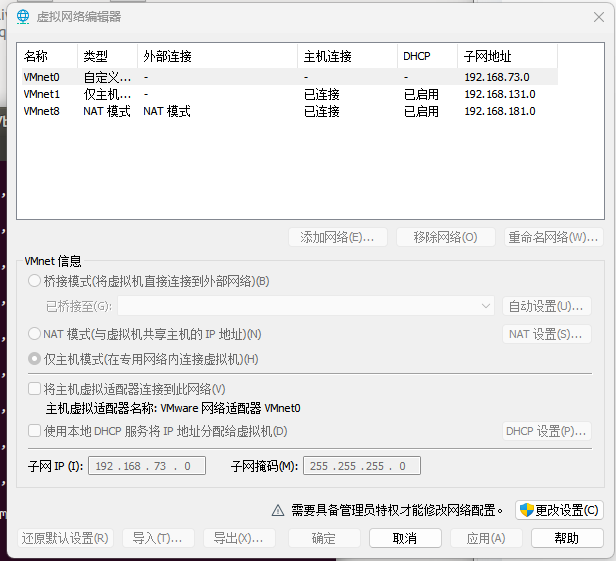
Task: Select 仅主机模式 radio button
Action: point(35,359)
